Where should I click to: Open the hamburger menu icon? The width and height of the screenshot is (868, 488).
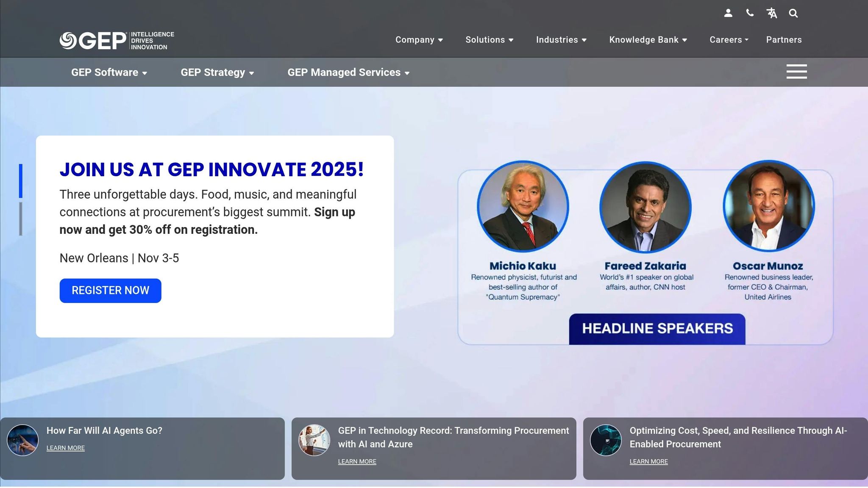[x=796, y=72]
